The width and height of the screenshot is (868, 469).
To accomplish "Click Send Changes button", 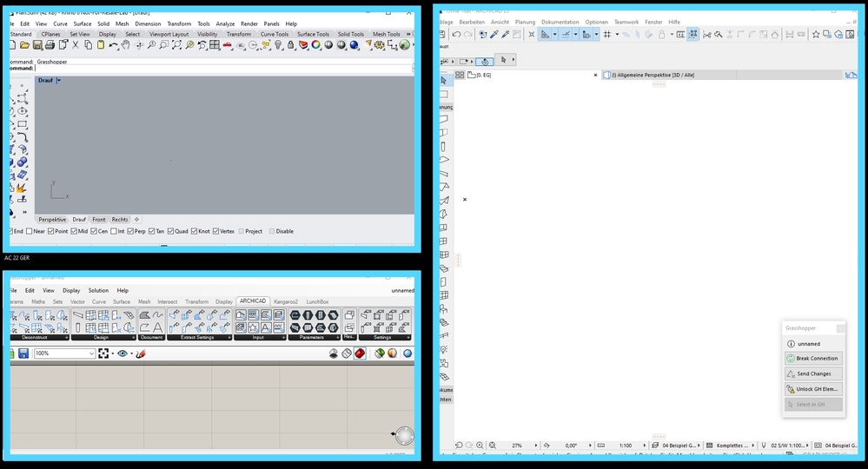I will (813, 373).
